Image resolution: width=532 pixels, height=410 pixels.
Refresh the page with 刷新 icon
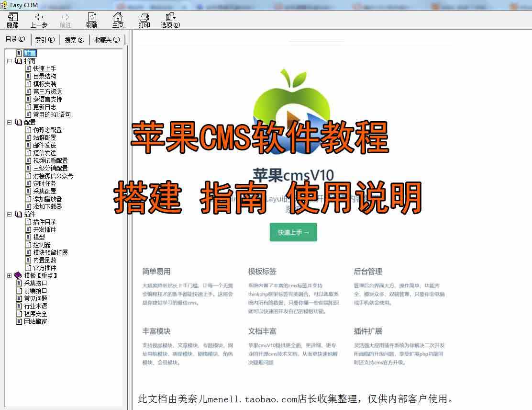click(x=91, y=20)
